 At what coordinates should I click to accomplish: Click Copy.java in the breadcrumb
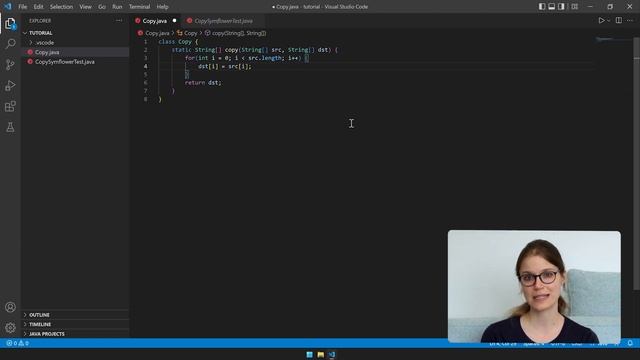pyautogui.click(x=157, y=33)
